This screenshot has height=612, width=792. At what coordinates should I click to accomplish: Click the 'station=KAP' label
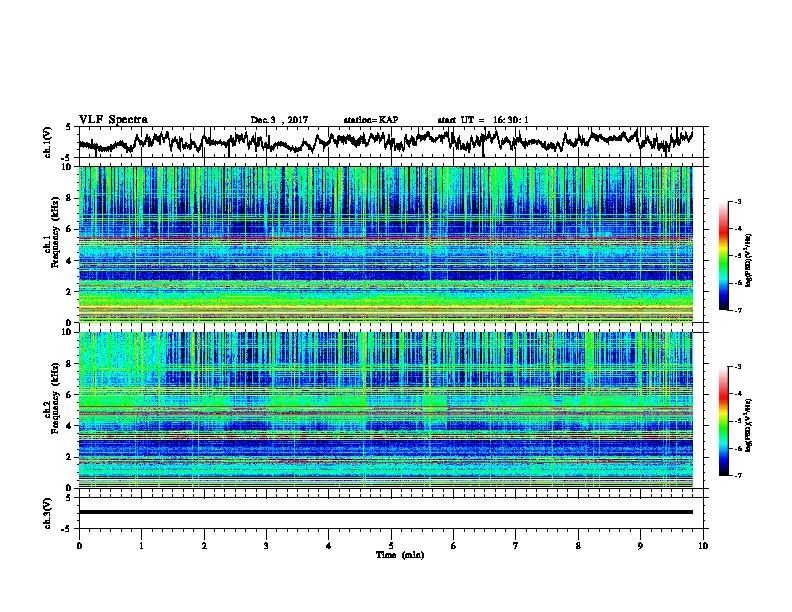tap(371, 120)
